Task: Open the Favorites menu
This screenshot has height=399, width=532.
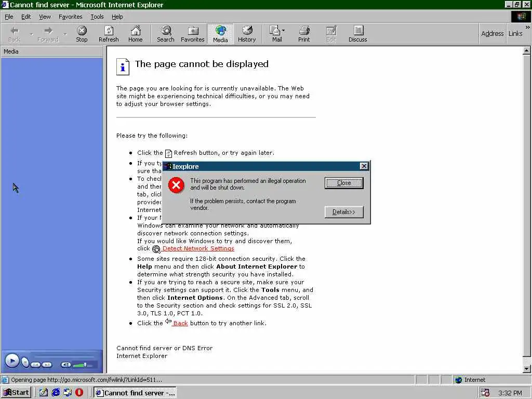Action: tap(70, 17)
